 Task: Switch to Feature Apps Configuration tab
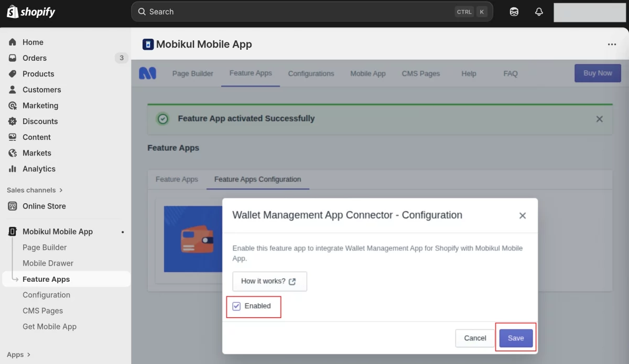257,179
